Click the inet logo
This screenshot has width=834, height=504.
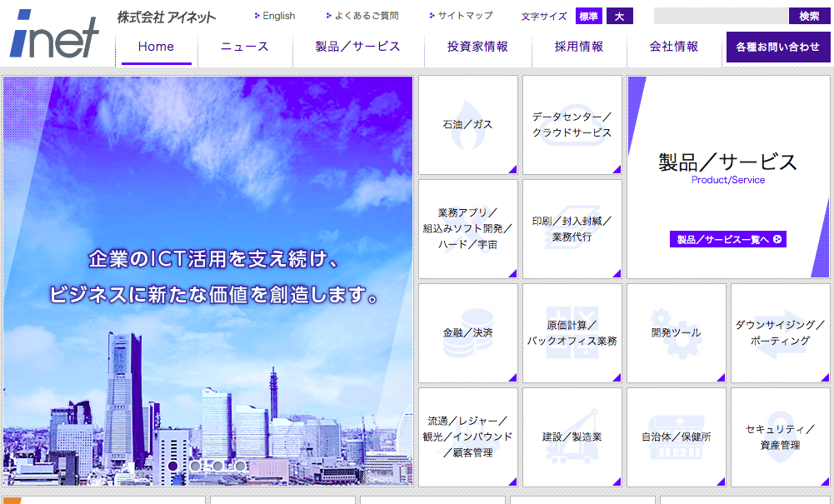click(x=54, y=35)
